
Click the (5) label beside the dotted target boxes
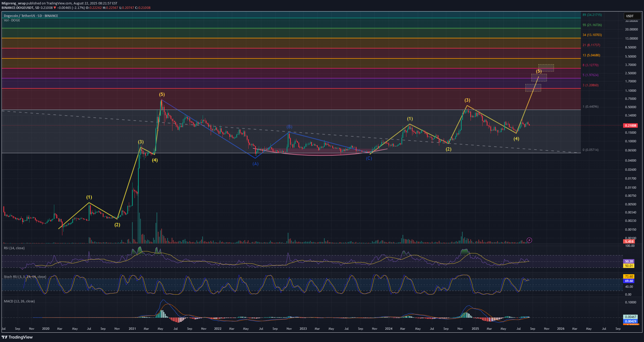point(539,71)
